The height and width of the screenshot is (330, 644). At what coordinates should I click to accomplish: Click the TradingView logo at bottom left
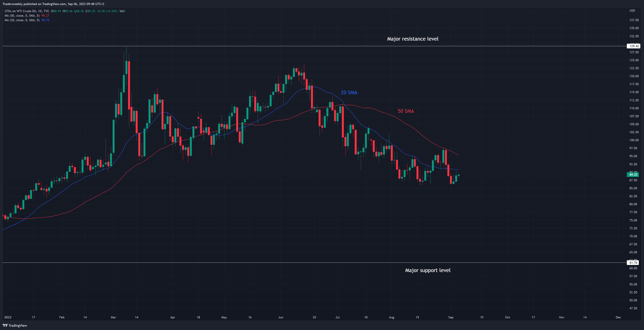point(15,325)
